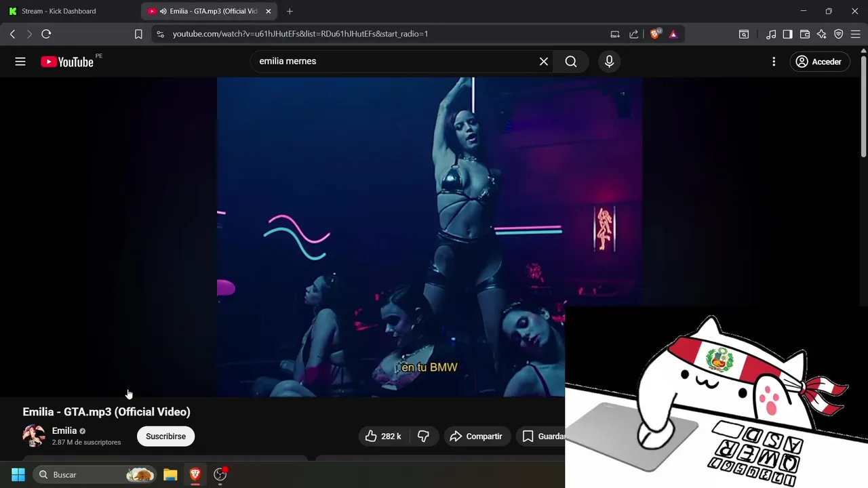The width and height of the screenshot is (868, 488).
Task: Clear the search box with the X
Action: coord(544,62)
